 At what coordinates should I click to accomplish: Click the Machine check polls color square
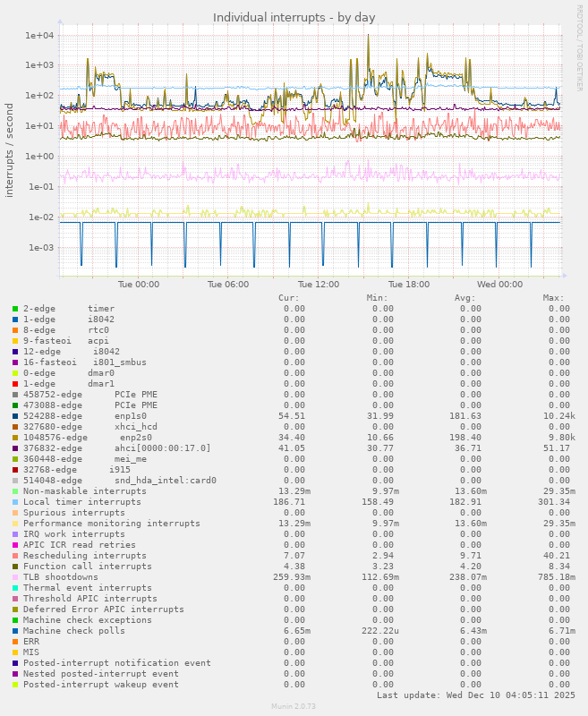pyautogui.click(x=15, y=631)
